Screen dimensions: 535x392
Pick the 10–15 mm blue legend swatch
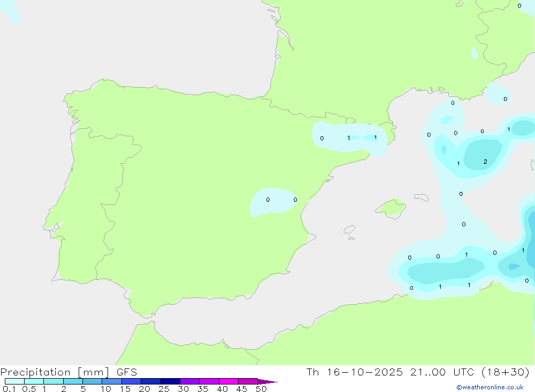112,381
